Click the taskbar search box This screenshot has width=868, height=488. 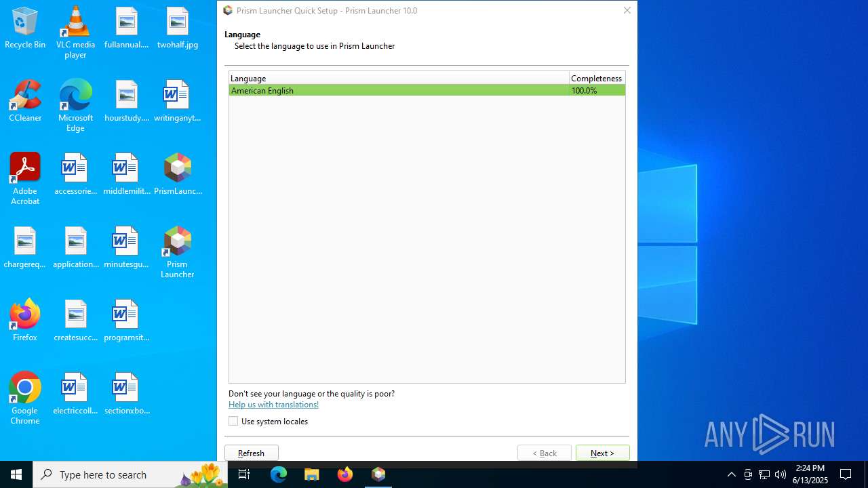(x=130, y=474)
